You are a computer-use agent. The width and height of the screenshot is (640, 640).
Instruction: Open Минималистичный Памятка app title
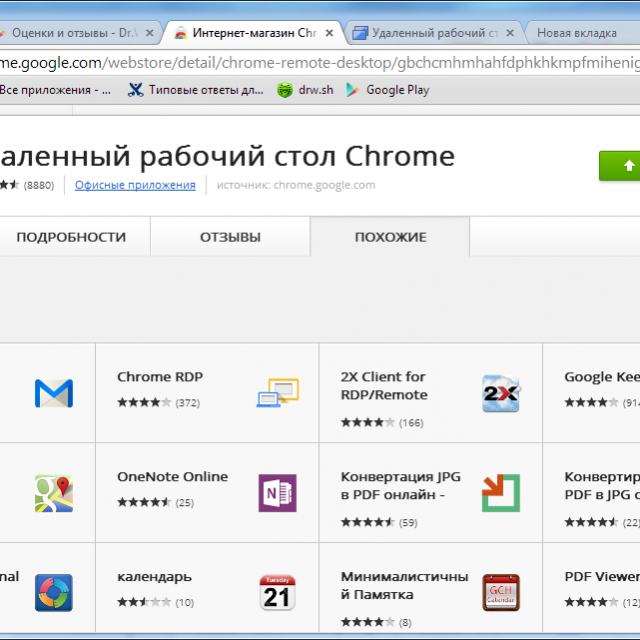click(404, 586)
